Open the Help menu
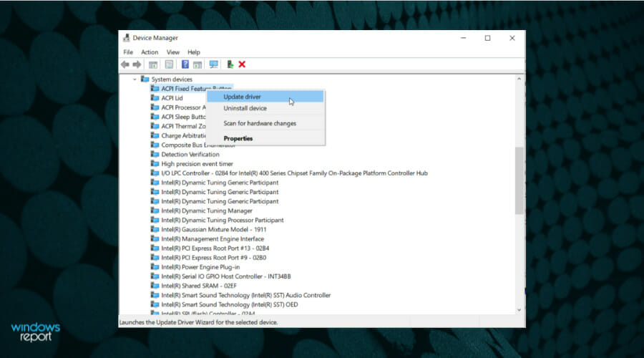Screen dimensions: 644x358 pyautogui.click(x=194, y=52)
